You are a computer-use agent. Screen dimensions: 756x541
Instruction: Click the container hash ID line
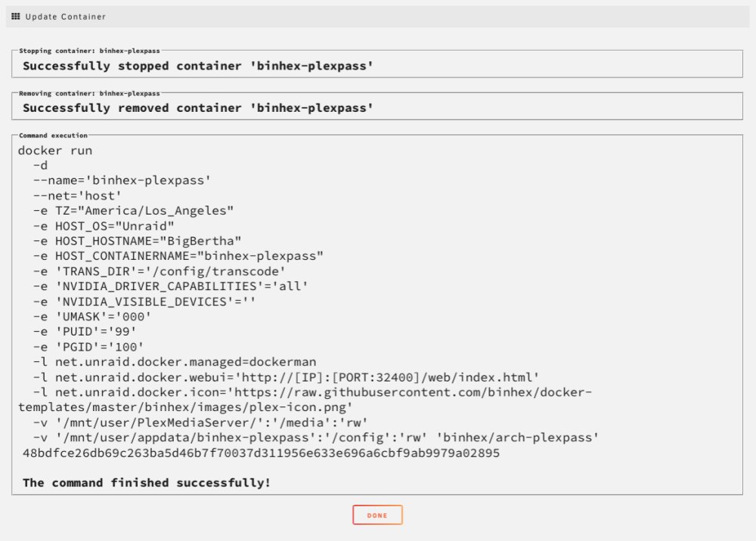tap(261, 453)
